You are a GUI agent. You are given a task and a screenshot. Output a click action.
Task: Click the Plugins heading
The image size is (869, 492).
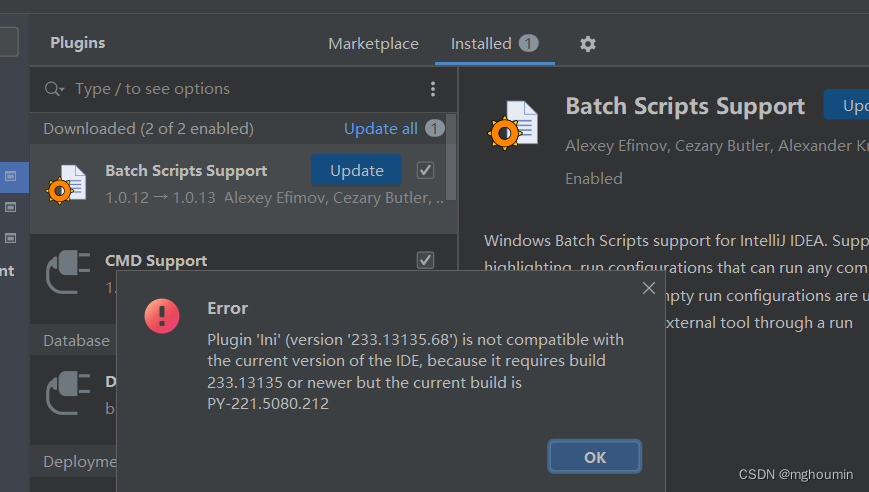(x=78, y=43)
